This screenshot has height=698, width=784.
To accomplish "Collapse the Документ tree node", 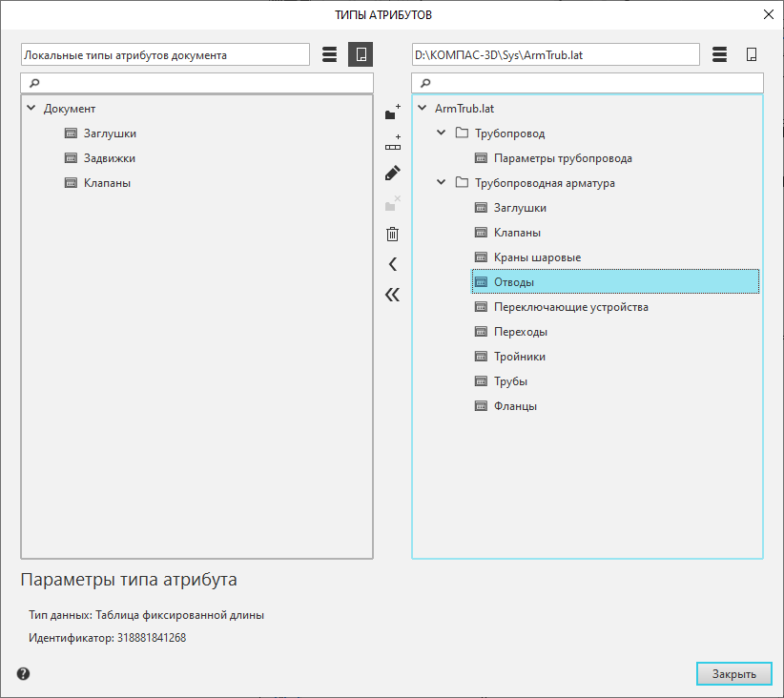I will (x=31, y=109).
